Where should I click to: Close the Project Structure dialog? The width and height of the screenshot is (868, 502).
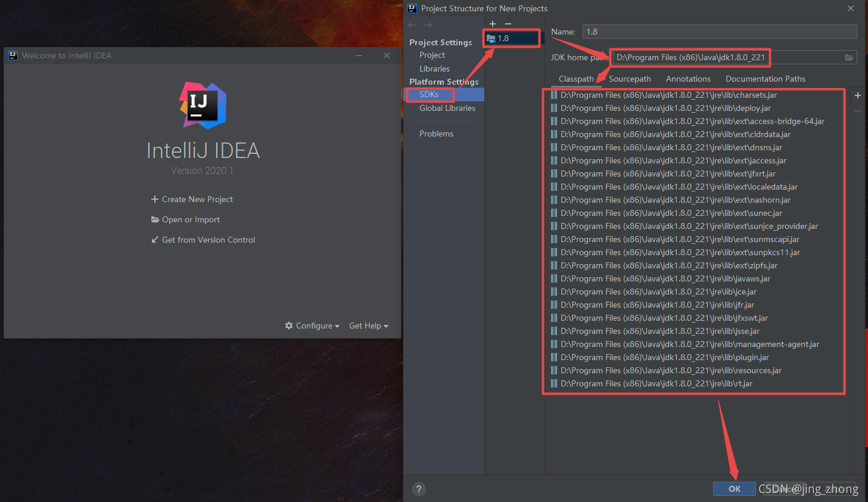coord(851,8)
